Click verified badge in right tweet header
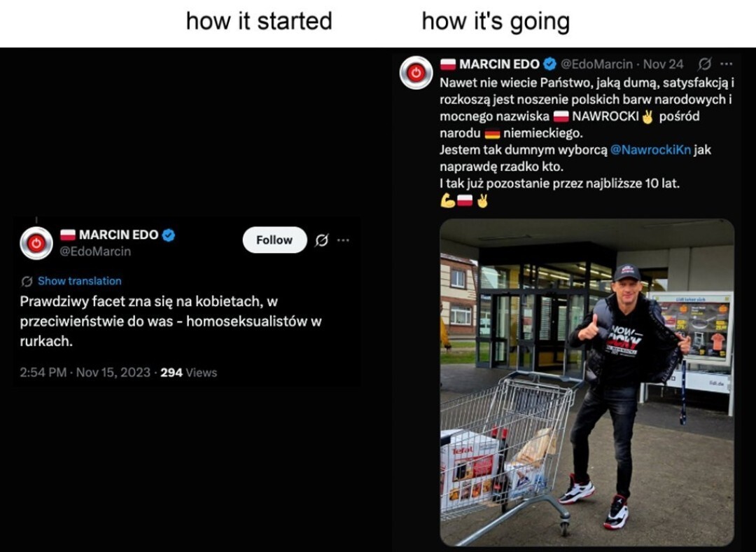 point(549,64)
